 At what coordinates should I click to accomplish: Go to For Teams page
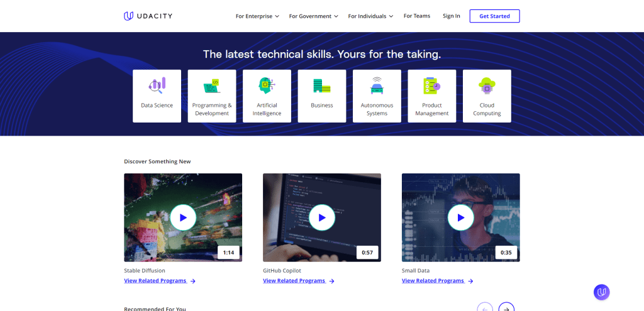tap(417, 16)
